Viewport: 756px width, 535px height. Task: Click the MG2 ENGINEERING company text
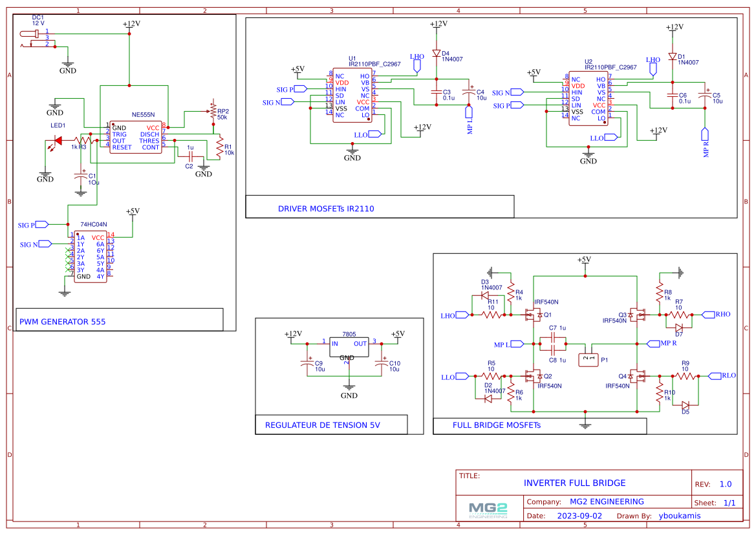tap(608, 501)
